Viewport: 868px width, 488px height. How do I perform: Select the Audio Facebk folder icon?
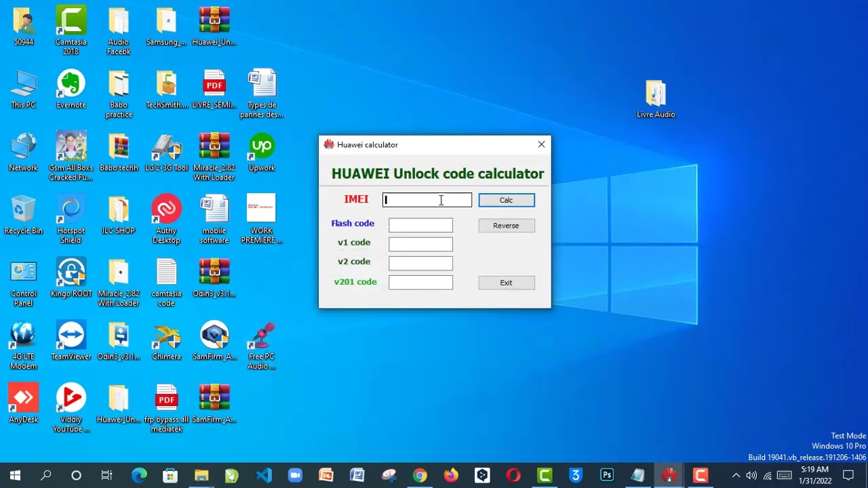119,30
